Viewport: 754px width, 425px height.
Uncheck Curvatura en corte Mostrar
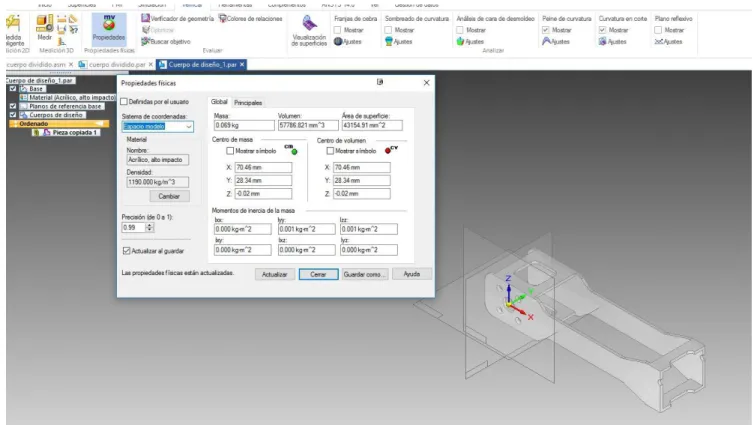tap(602, 30)
